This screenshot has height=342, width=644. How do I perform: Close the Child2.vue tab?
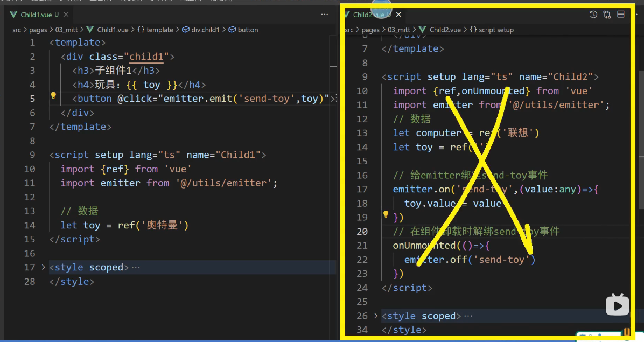point(398,15)
